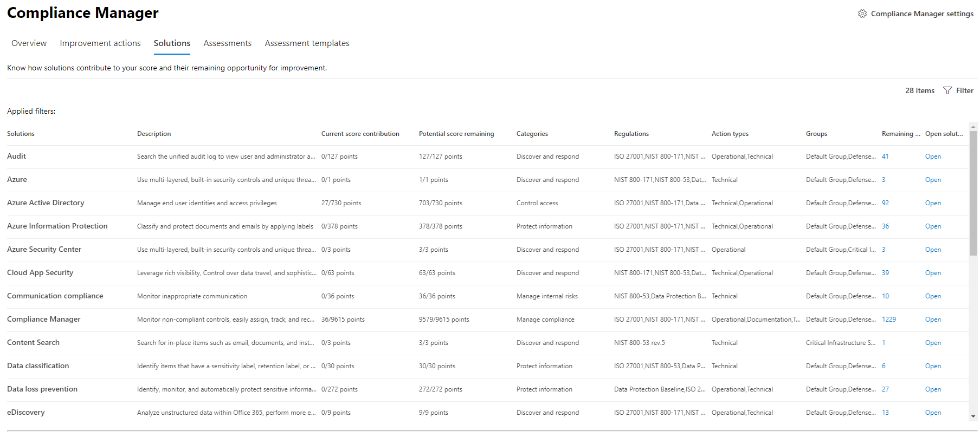Sort by Current score contribution column

(x=360, y=134)
